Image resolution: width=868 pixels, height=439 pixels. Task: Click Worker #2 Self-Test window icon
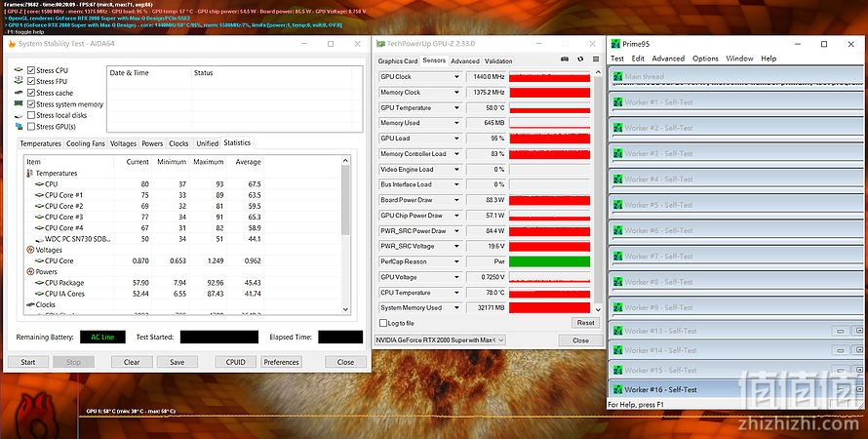pos(617,128)
